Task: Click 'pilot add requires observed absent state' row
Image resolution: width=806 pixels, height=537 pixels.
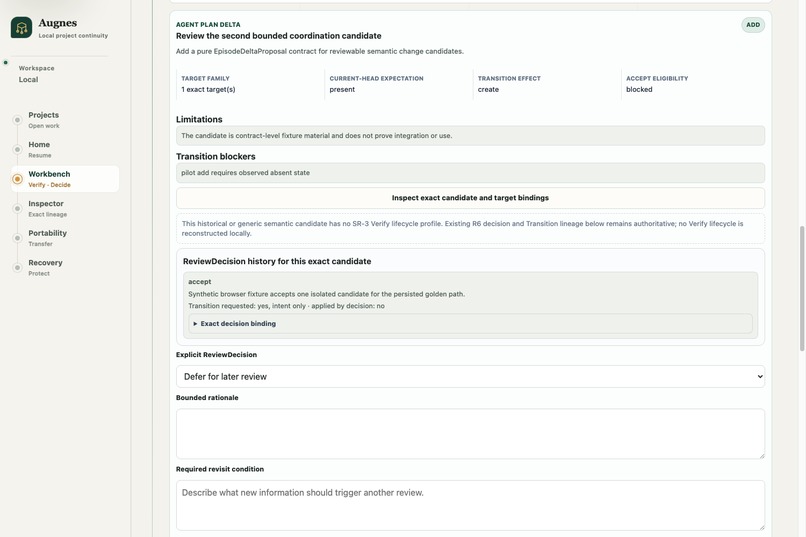Action: 470,173
